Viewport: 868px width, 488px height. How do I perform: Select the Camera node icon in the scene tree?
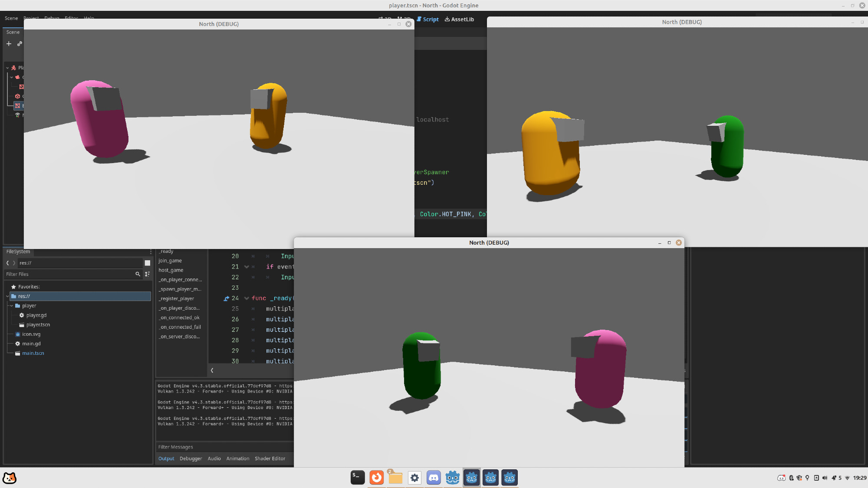click(x=17, y=77)
